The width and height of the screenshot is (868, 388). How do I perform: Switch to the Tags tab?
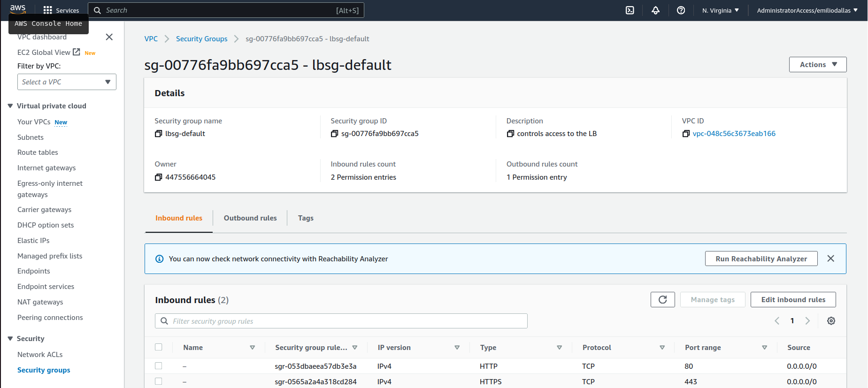coord(306,218)
